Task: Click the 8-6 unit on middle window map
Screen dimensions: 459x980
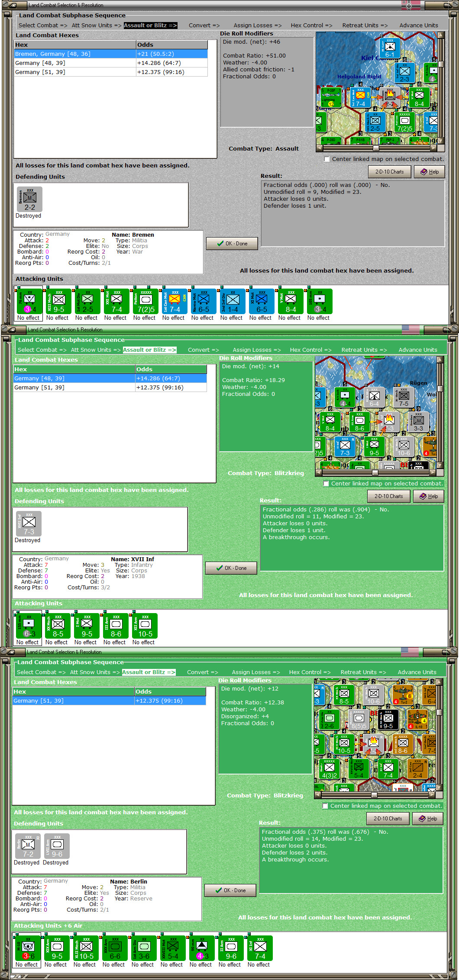Action: click(360, 422)
